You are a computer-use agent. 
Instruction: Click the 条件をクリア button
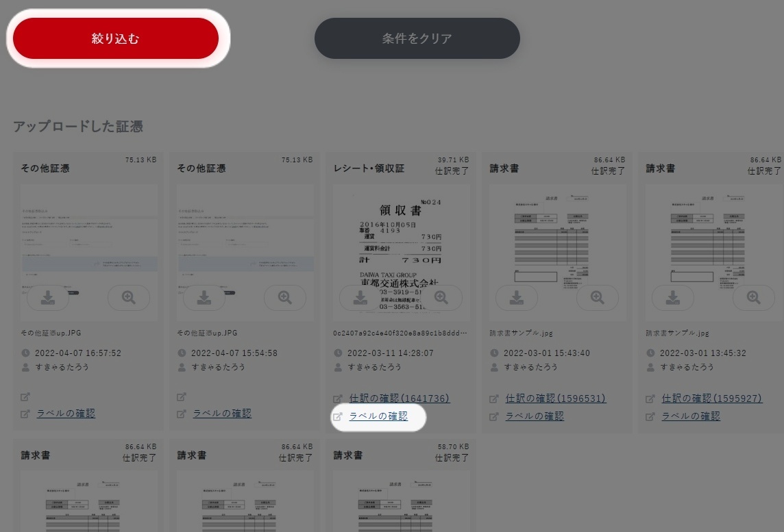(x=417, y=38)
